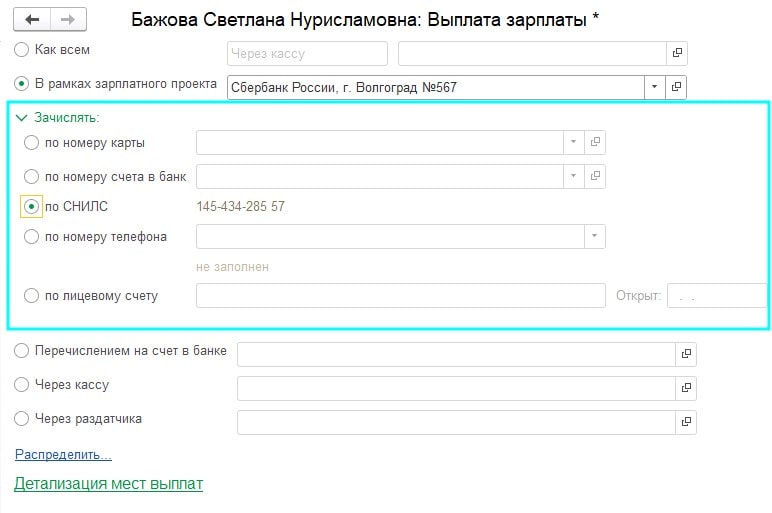Click the open icon beside the 'Как всем' field

coord(677,53)
